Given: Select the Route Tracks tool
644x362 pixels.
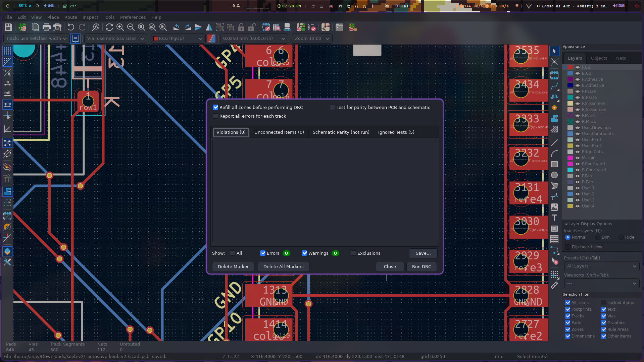Looking at the screenshot, I should point(554,86).
